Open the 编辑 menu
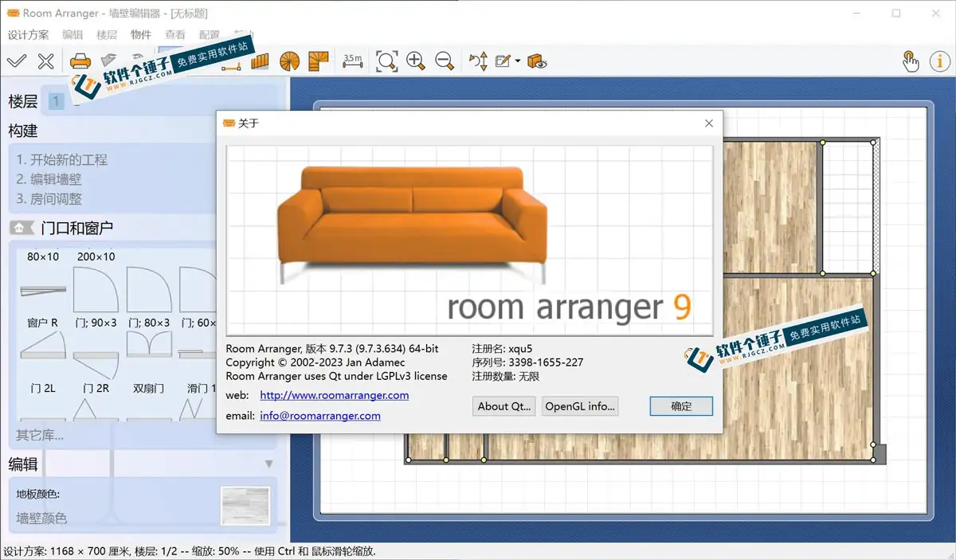956x560 pixels. tap(72, 34)
